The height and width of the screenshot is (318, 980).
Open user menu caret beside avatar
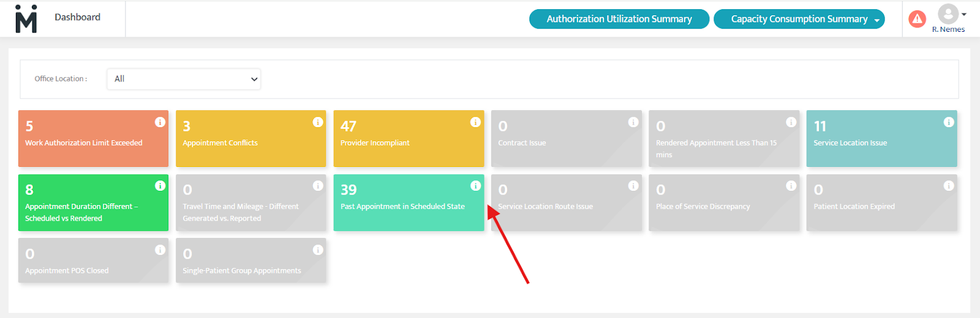pyautogui.click(x=964, y=14)
